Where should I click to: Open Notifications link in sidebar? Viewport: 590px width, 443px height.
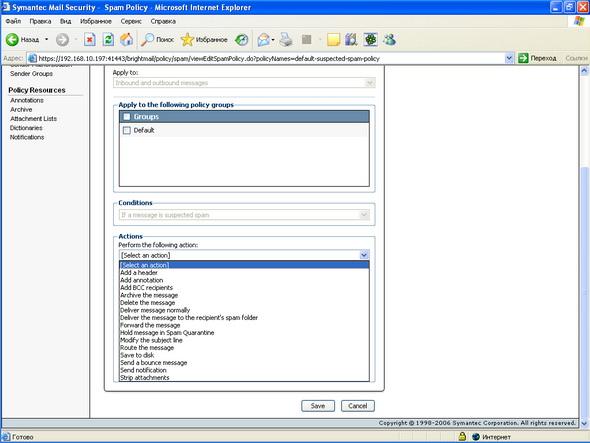(x=27, y=137)
